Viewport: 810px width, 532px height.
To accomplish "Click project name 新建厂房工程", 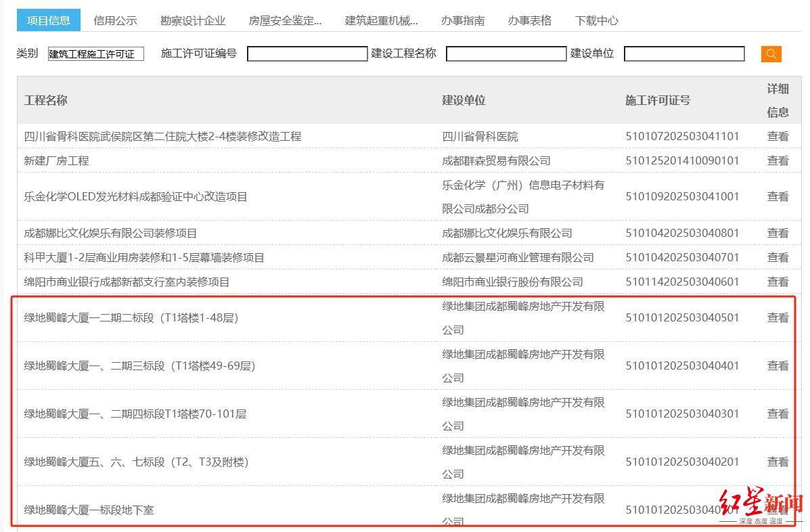I will click(56, 160).
